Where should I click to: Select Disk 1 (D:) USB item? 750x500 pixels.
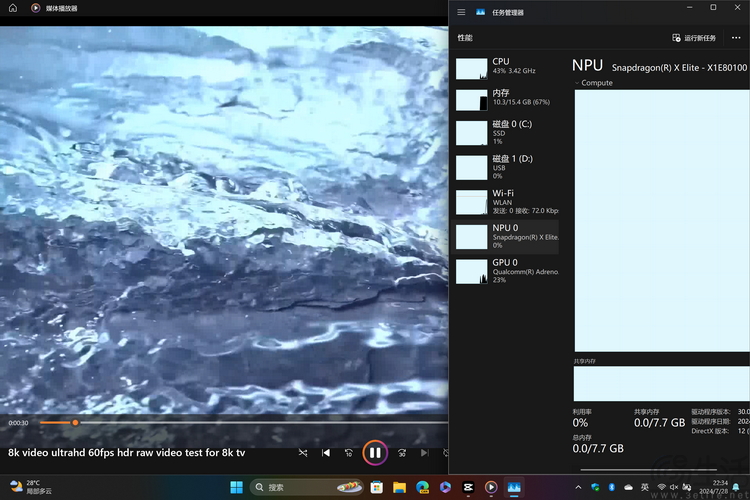point(506,167)
